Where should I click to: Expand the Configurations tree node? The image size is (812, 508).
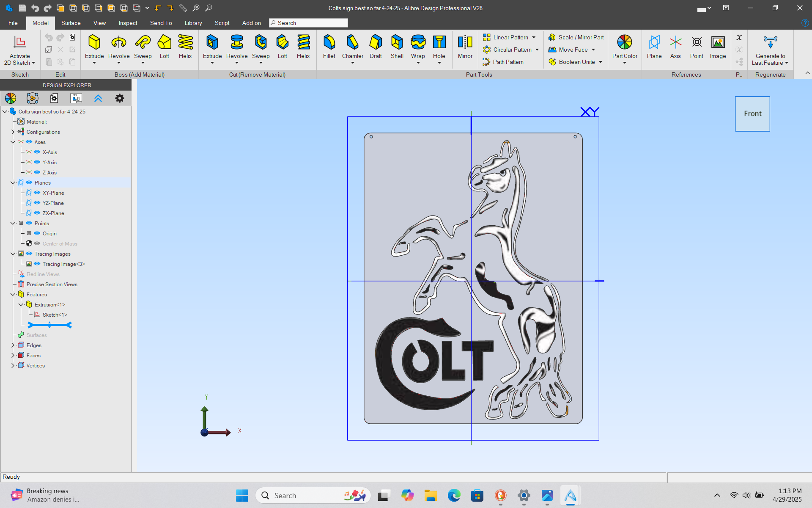(13, 132)
